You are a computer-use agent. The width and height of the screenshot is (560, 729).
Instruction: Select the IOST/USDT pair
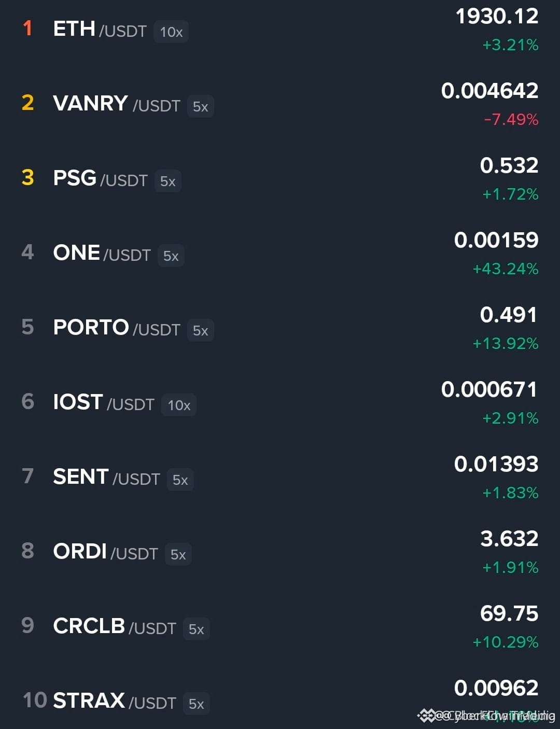pos(280,403)
